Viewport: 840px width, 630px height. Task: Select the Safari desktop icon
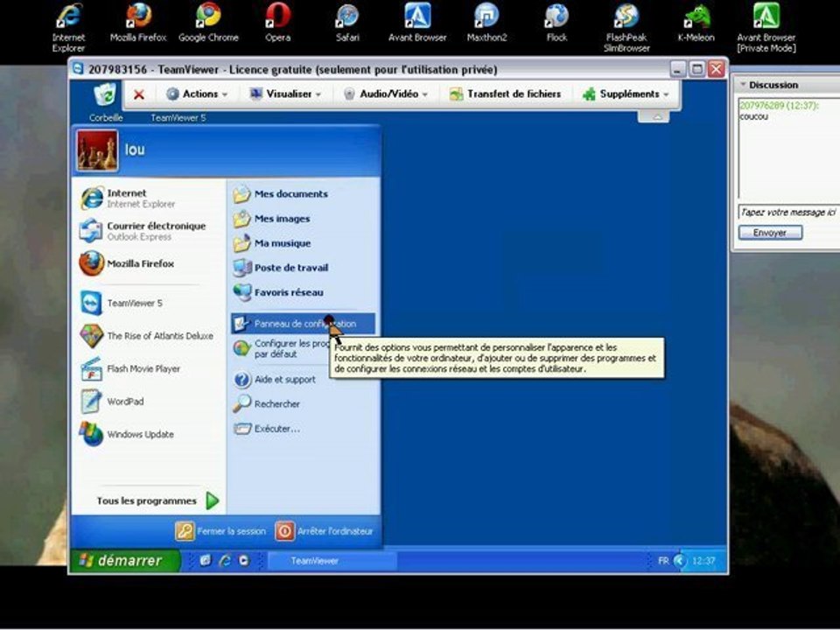coord(347,23)
